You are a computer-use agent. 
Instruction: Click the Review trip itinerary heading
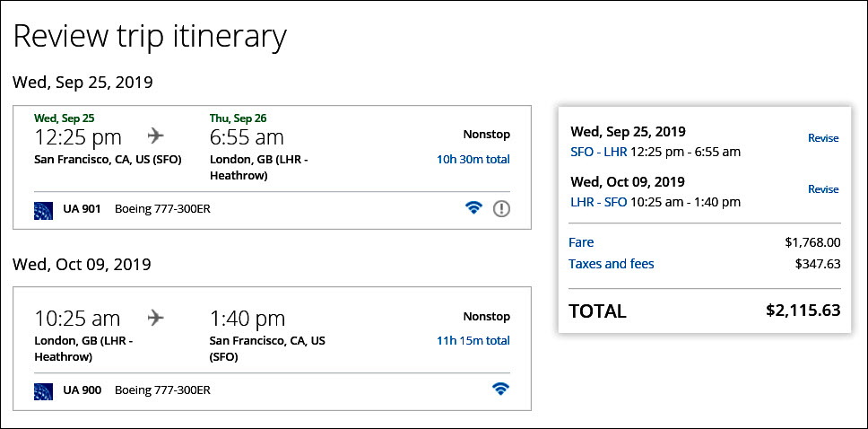(x=150, y=36)
